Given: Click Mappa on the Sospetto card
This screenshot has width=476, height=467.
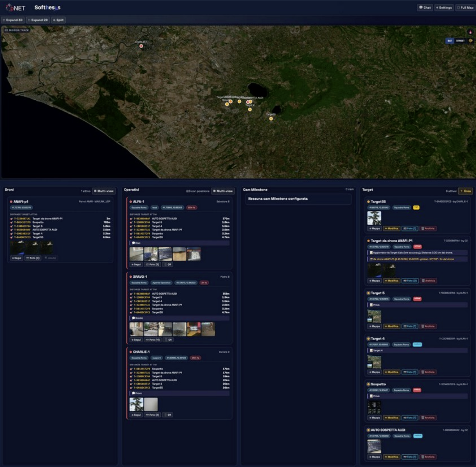Looking at the screenshot, I should [375, 418].
